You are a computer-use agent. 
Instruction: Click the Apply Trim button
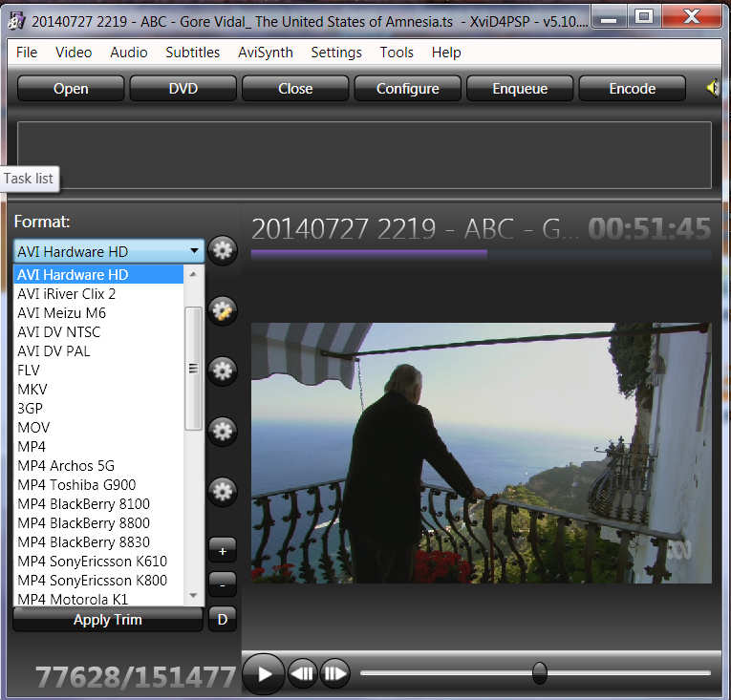108,620
